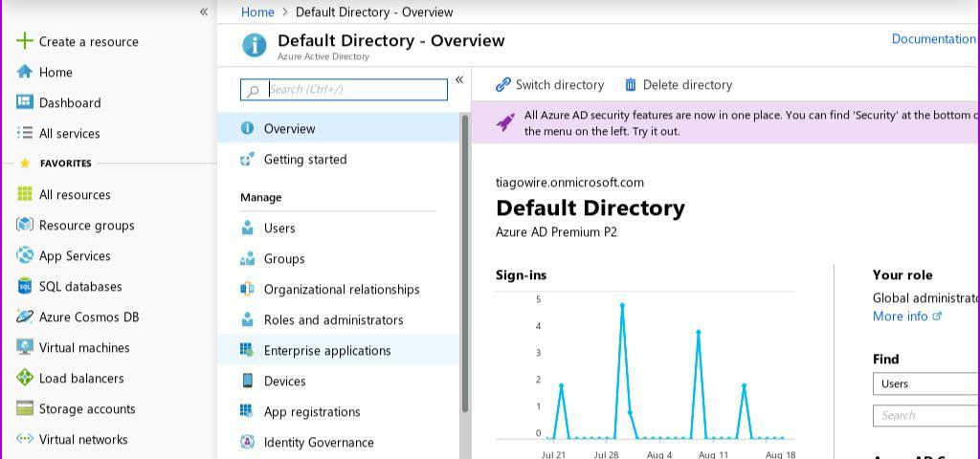Open Groups under Manage
The height and width of the screenshot is (459, 980).
coord(338,258)
